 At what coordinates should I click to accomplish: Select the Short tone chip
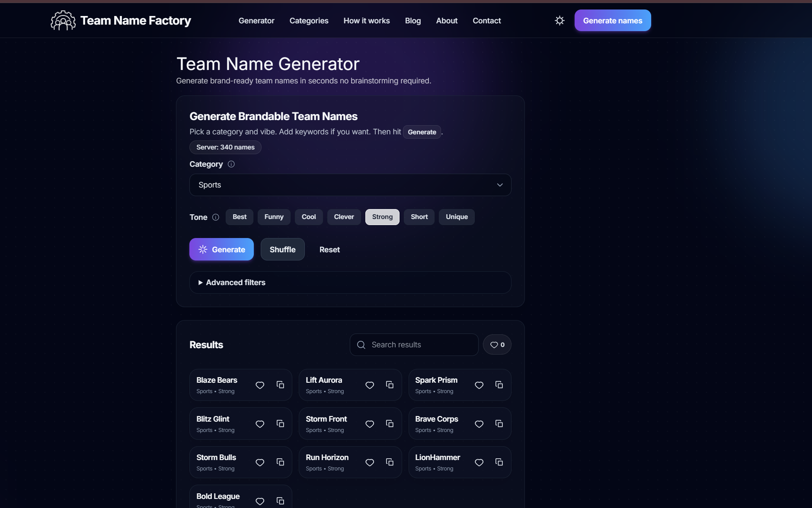[x=419, y=217]
